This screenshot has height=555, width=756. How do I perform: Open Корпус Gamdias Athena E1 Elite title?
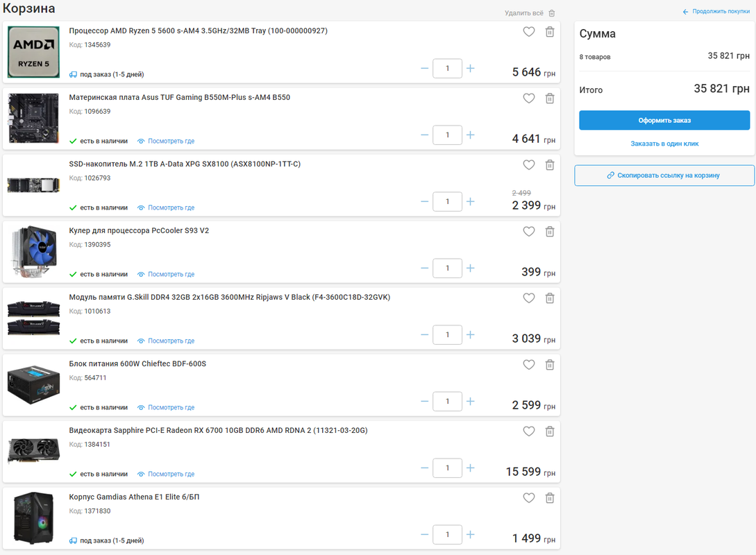pyautogui.click(x=134, y=497)
